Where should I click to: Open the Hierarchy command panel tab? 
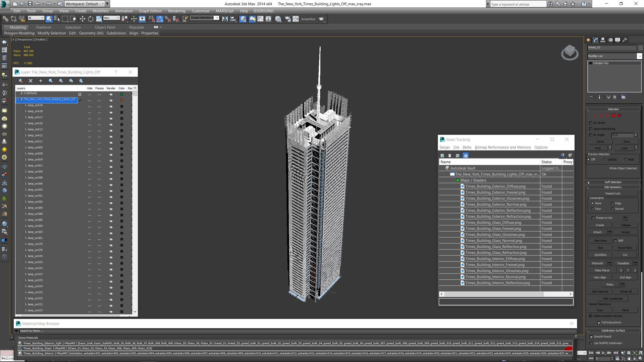click(x=603, y=40)
